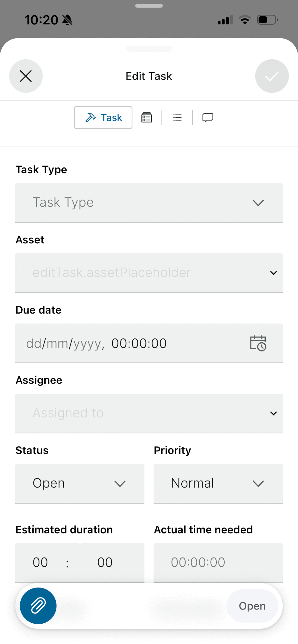Change the Status dropdown from Open
Viewport: 298px width, 644px height.
80,483
